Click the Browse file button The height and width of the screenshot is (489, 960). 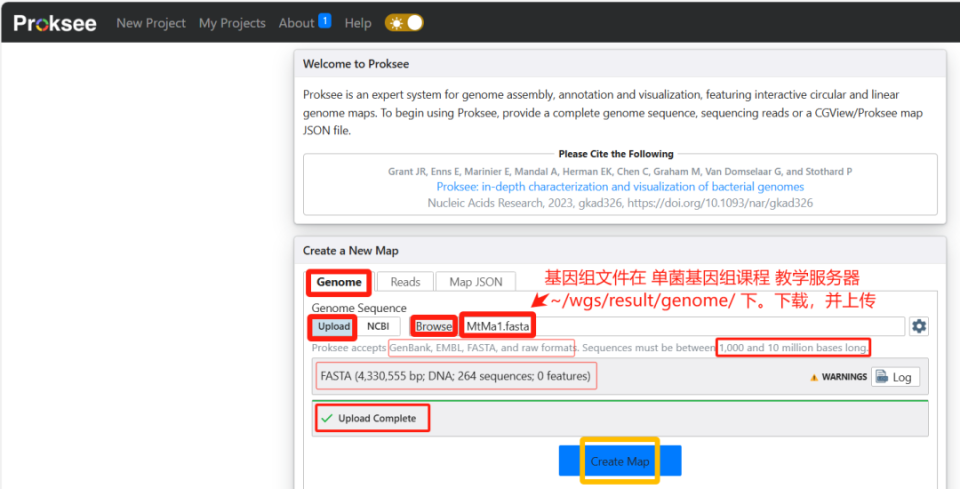tap(433, 327)
